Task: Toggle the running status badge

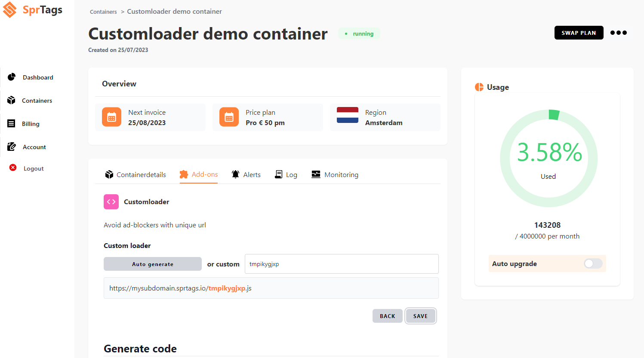Action: [359, 33]
